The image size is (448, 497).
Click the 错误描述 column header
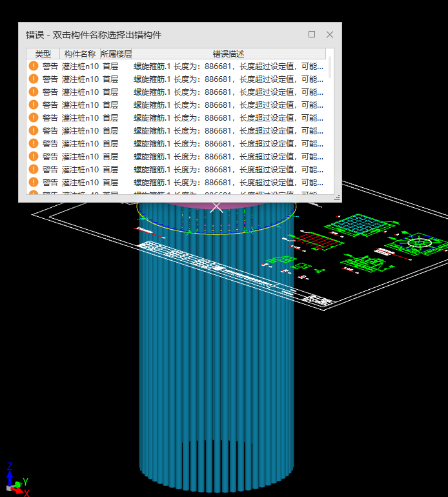(229, 54)
